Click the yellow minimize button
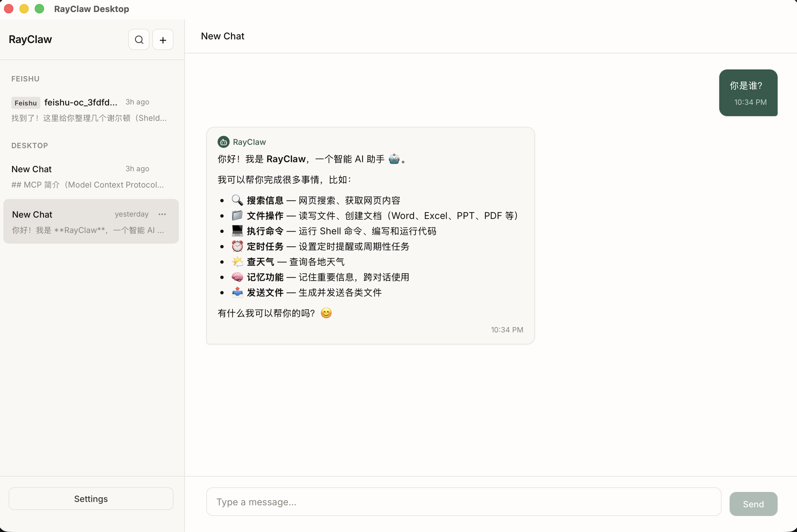 (24, 8)
